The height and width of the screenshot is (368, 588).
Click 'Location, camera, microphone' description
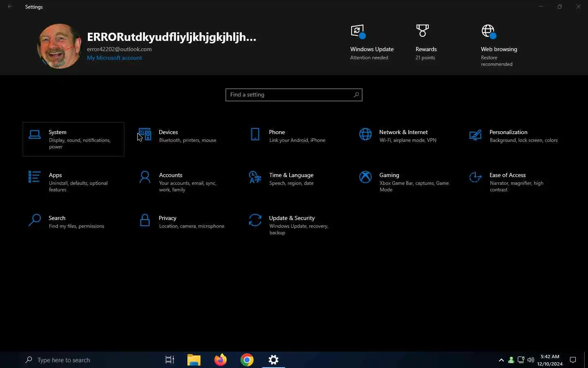coord(192,226)
